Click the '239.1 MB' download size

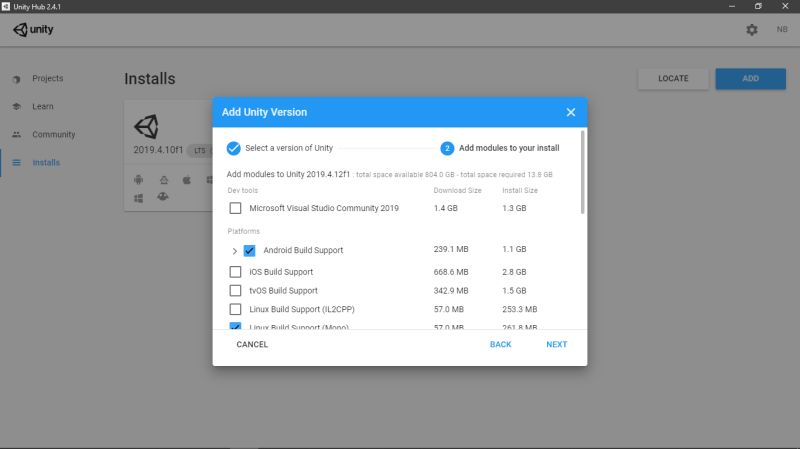coord(451,250)
